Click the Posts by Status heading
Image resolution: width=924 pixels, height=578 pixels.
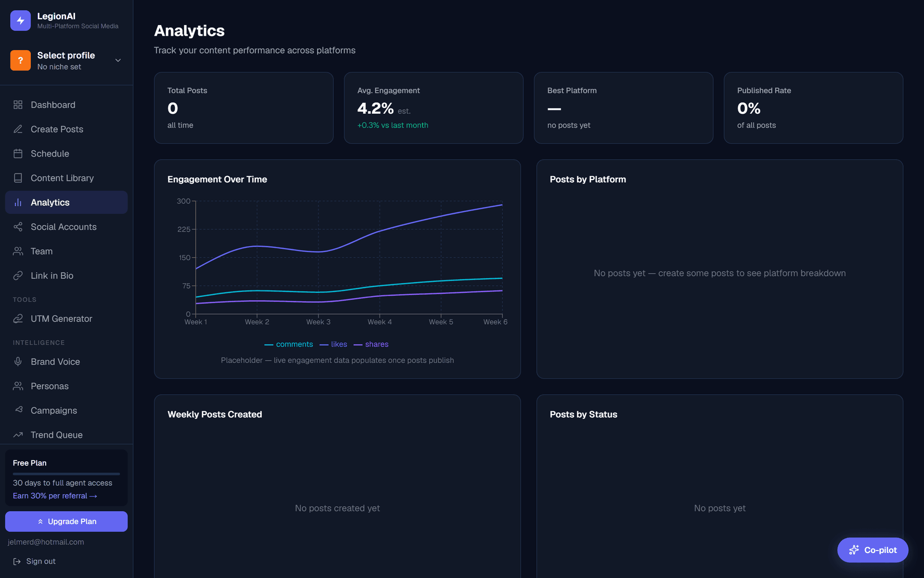pyautogui.click(x=583, y=414)
